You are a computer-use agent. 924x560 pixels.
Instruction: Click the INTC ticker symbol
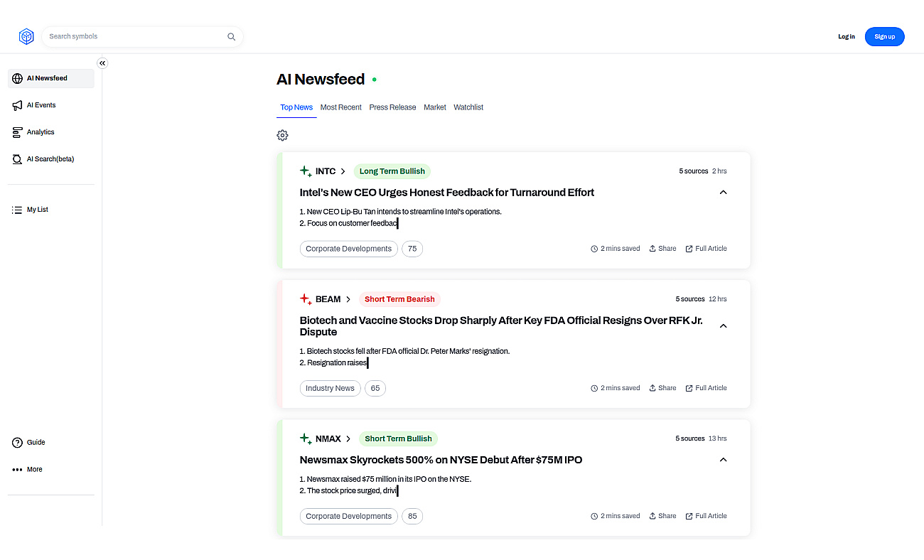[326, 171]
